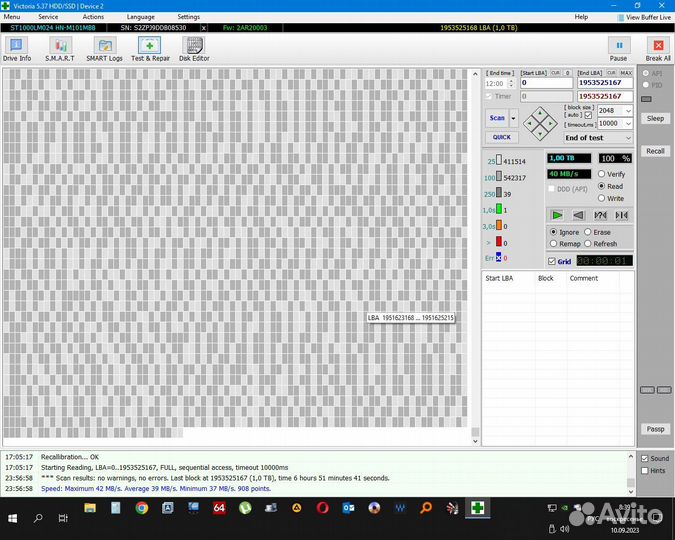Select the Ignore error action
This screenshot has height=540, width=675.
point(554,232)
